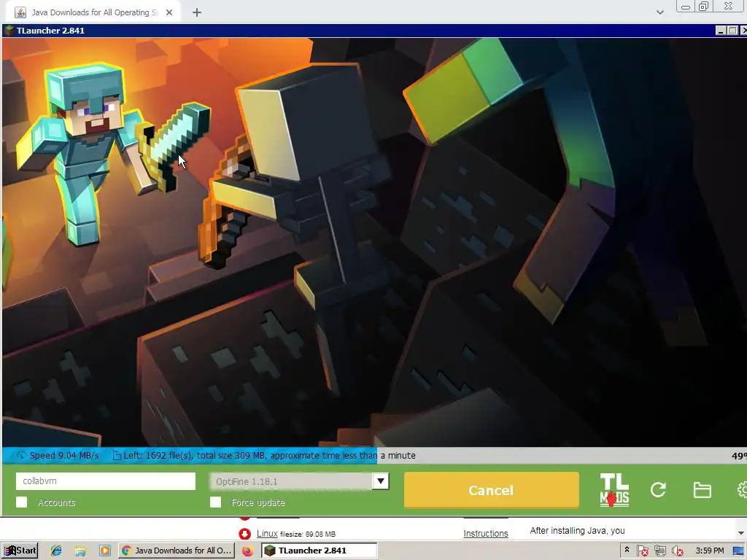Viewport: 747px width, 560px height.
Task: Cancel the download
Action: tap(491, 490)
